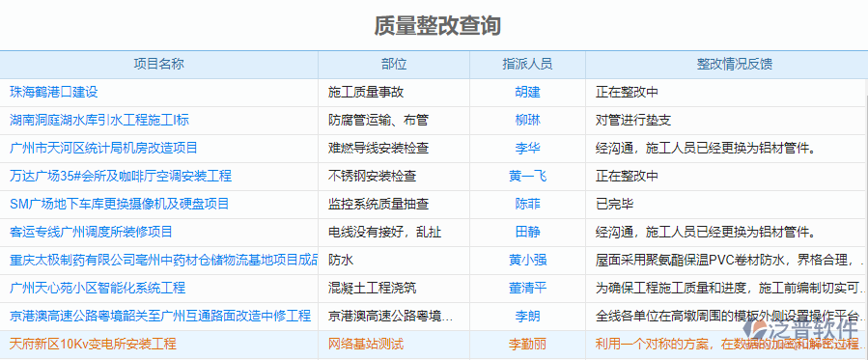The width and height of the screenshot is (868, 360).
Task: Sort by 部位 column header
Action: click(x=394, y=64)
